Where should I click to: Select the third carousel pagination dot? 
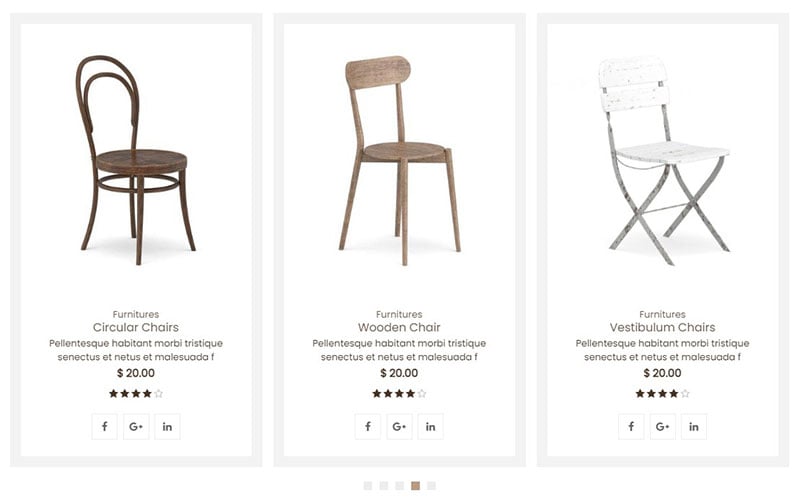click(x=399, y=486)
